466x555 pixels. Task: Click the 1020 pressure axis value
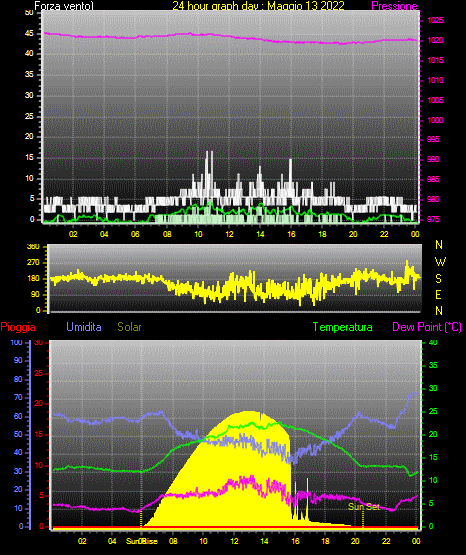pos(435,40)
